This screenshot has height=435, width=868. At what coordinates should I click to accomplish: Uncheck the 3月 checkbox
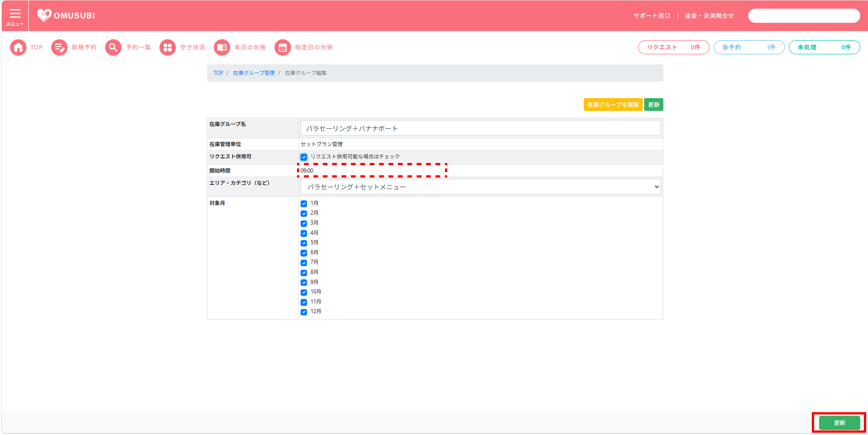tap(304, 223)
